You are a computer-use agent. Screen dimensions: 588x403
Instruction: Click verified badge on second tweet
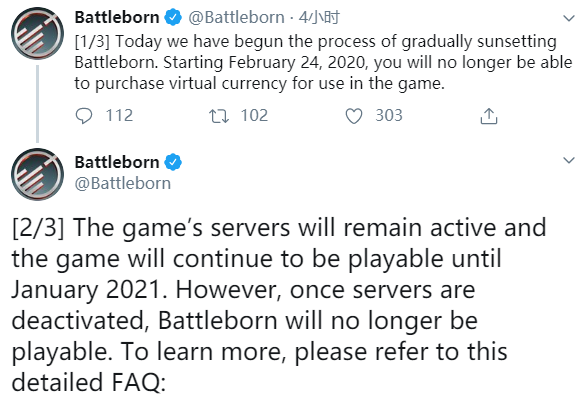tap(173, 162)
